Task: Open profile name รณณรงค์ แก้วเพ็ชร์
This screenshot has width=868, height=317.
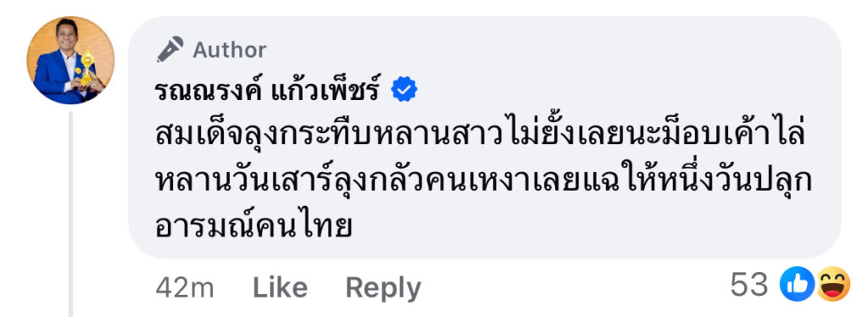Action: pyautogui.click(x=267, y=91)
